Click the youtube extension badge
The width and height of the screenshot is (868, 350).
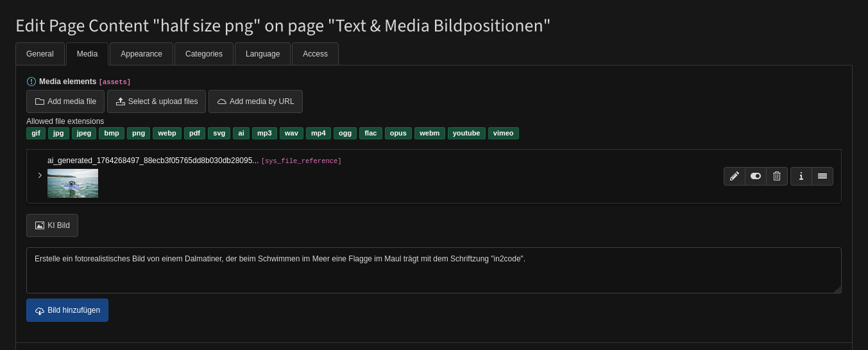point(466,134)
